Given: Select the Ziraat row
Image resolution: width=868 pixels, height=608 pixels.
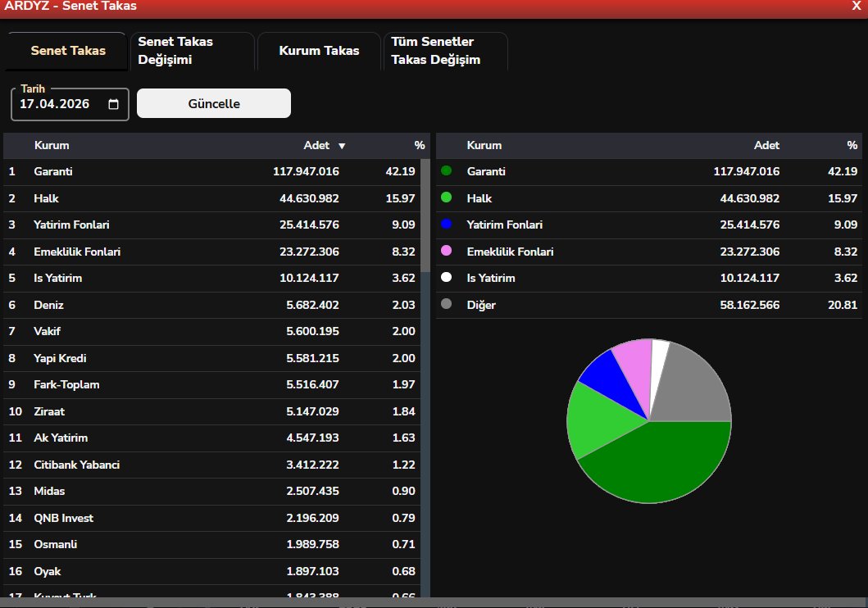Looking at the screenshot, I should [x=211, y=411].
